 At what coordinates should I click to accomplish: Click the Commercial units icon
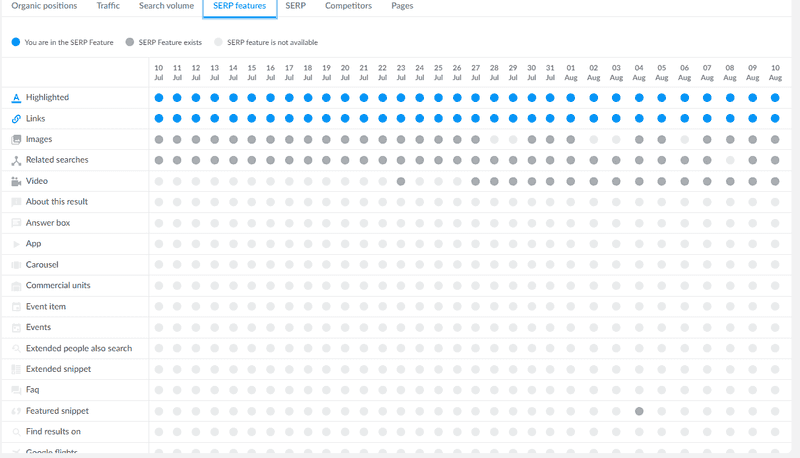point(16,286)
